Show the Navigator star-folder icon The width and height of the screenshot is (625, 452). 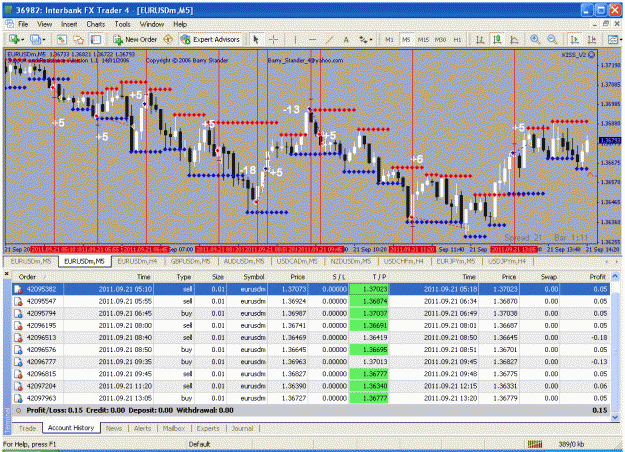[x=79, y=39]
